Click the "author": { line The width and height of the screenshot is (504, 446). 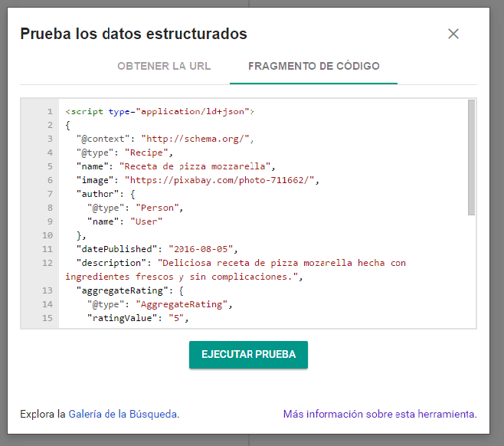click(x=106, y=194)
